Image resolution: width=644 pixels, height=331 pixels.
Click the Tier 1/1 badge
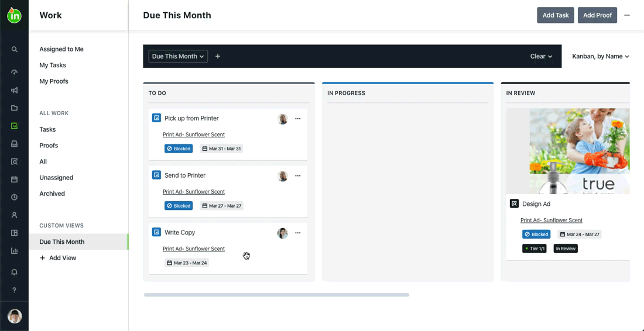[535, 249]
